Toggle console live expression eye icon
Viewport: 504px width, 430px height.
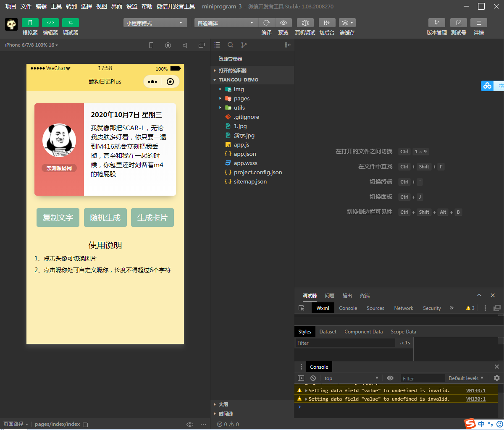[x=390, y=378]
